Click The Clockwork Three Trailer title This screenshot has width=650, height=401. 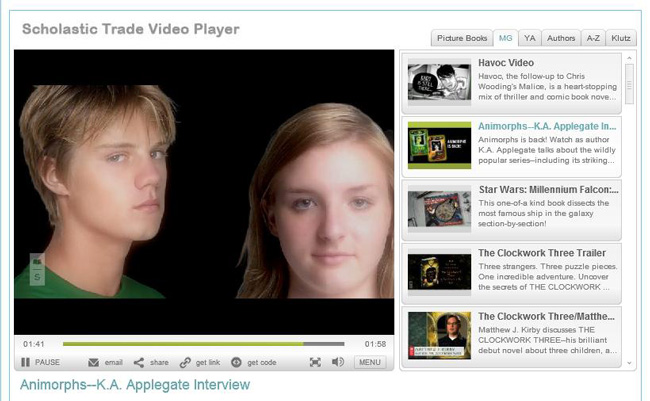[x=542, y=253]
